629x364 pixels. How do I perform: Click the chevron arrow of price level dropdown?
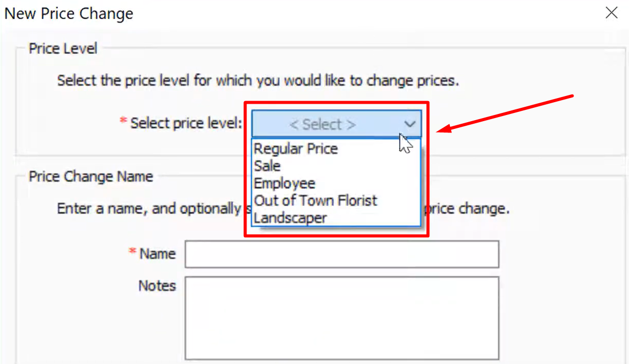click(x=409, y=124)
